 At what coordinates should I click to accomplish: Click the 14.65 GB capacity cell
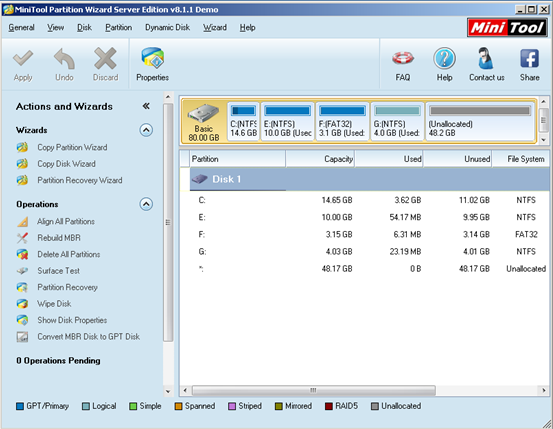click(337, 200)
